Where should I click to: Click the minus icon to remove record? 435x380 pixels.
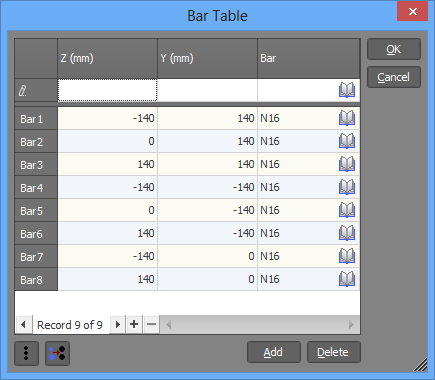pyautogui.click(x=151, y=324)
